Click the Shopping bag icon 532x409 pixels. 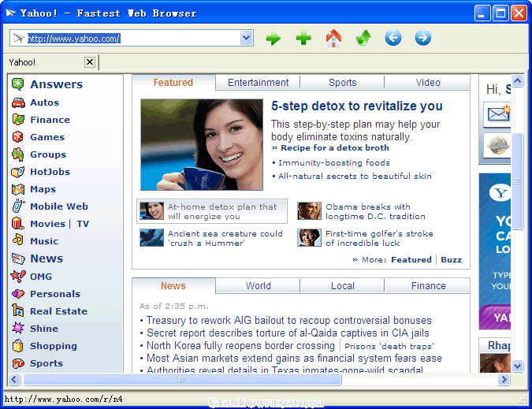[x=17, y=346]
